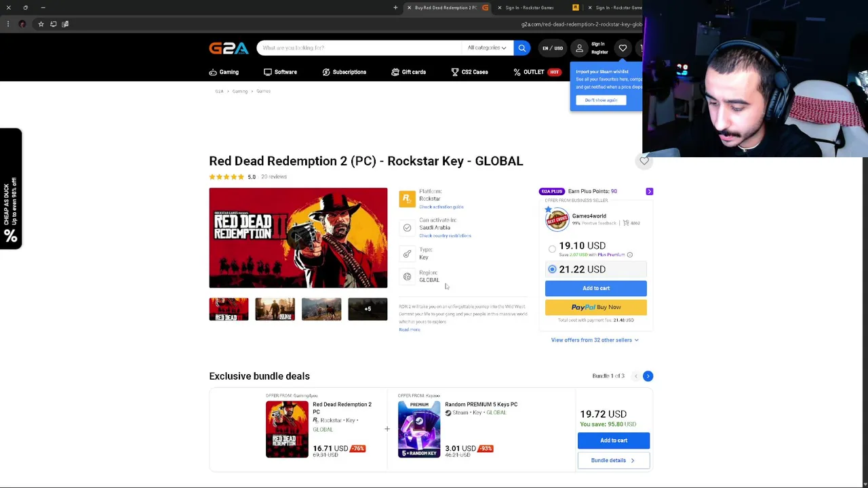Open the All categories dropdown
This screenshot has height=488, width=868.
(487, 48)
